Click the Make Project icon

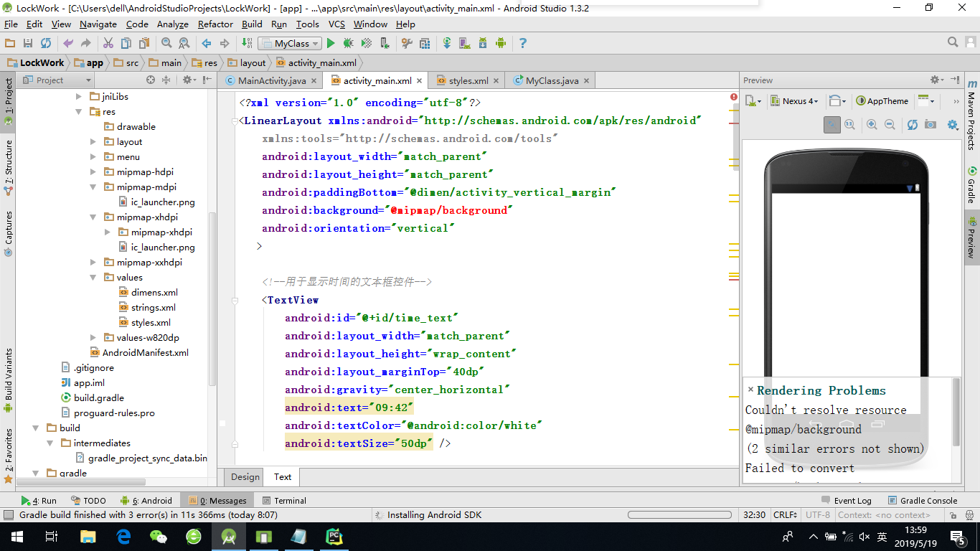pyautogui.click(x=247, y=44)
